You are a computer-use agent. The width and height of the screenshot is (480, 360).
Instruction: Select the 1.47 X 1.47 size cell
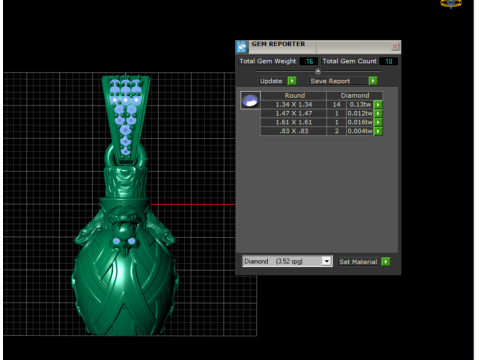tap(293, 113)
